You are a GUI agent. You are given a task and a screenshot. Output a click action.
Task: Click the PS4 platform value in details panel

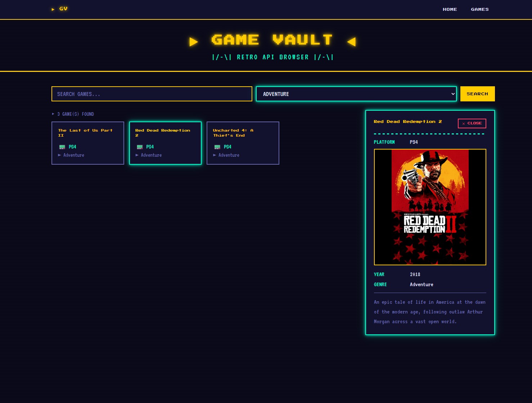414,142
